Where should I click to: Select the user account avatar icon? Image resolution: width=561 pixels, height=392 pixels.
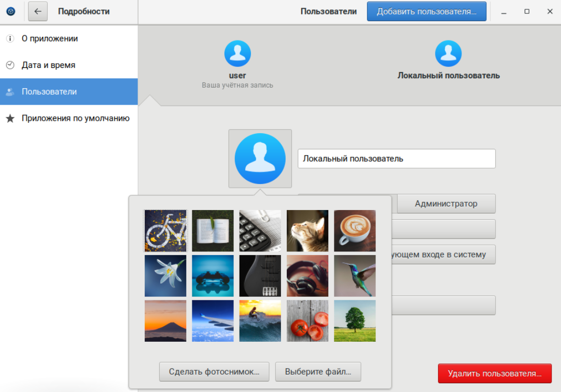pyautogui.click(x=237, y=54)
